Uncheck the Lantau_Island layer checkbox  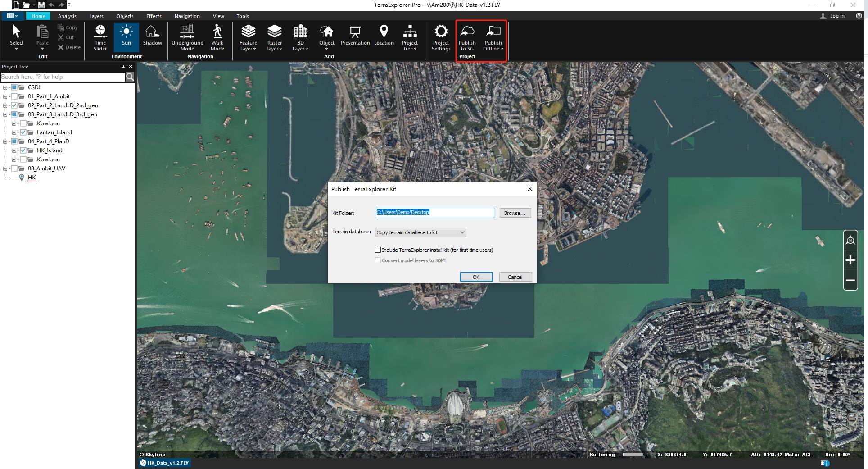23,132
